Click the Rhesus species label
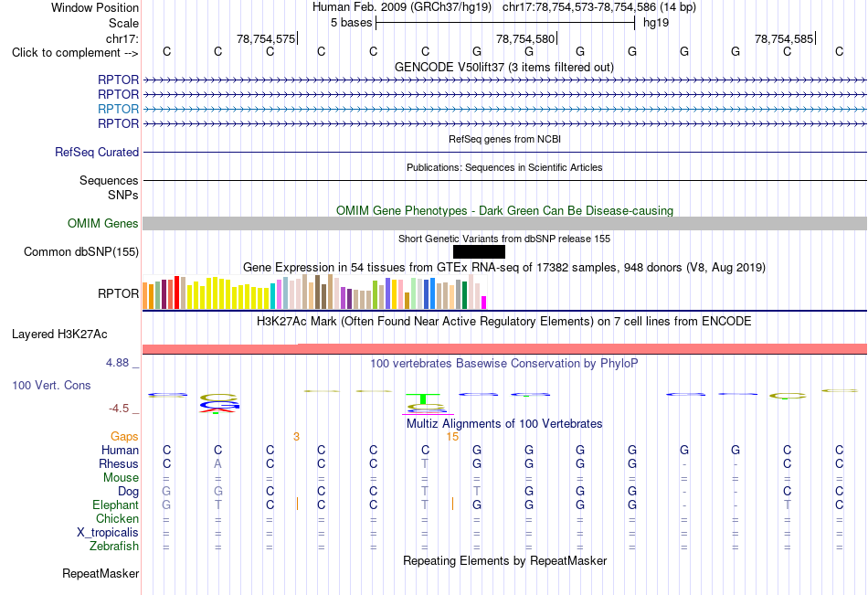This screenshot has width=868, height=595. point(119,463)
